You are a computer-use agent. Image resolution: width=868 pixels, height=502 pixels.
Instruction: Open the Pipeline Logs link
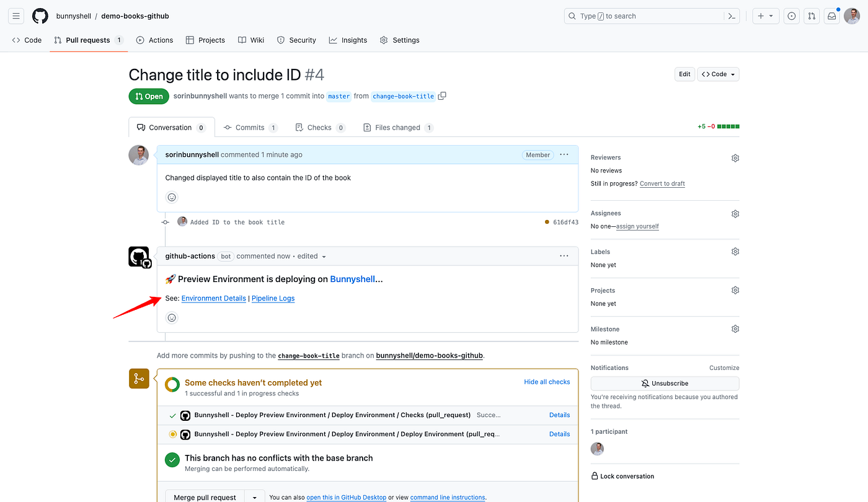(x=273, y=298)
